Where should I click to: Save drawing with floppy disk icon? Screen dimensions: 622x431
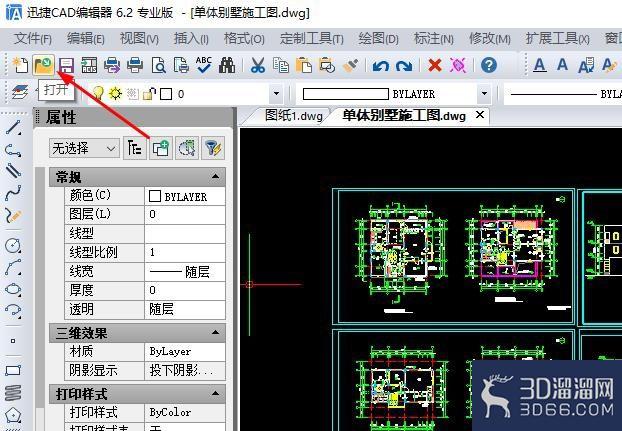click(66, 65)
